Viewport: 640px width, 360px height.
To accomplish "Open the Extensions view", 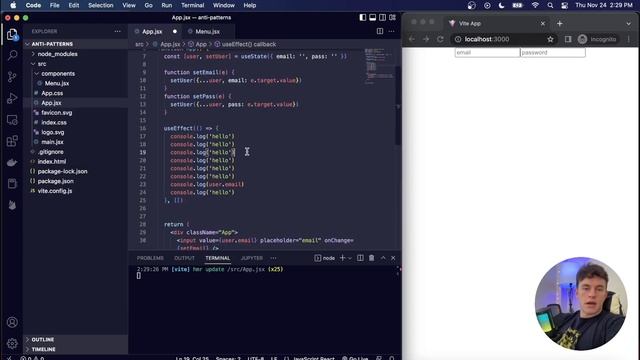I will 12,141.
